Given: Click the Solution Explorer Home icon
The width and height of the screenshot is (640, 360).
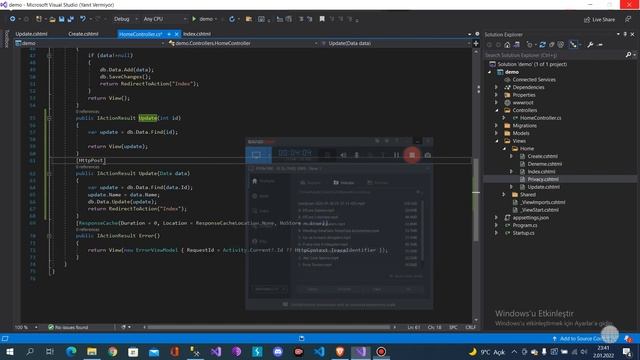Looking at the screenshot, I should (x=507, y=45).
